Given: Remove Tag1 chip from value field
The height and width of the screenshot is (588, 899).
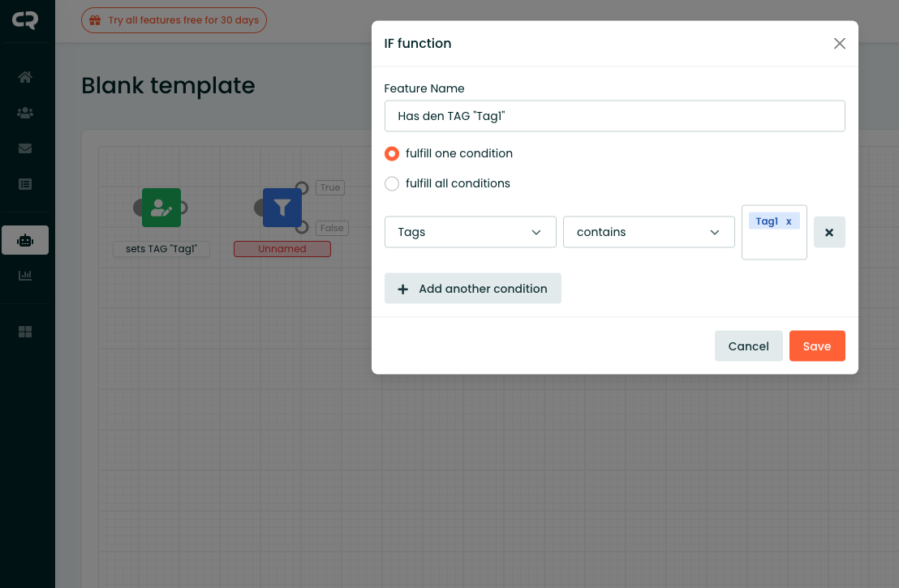Looking at the screenshot, I should pyautogui.click(x=789, y=221).
